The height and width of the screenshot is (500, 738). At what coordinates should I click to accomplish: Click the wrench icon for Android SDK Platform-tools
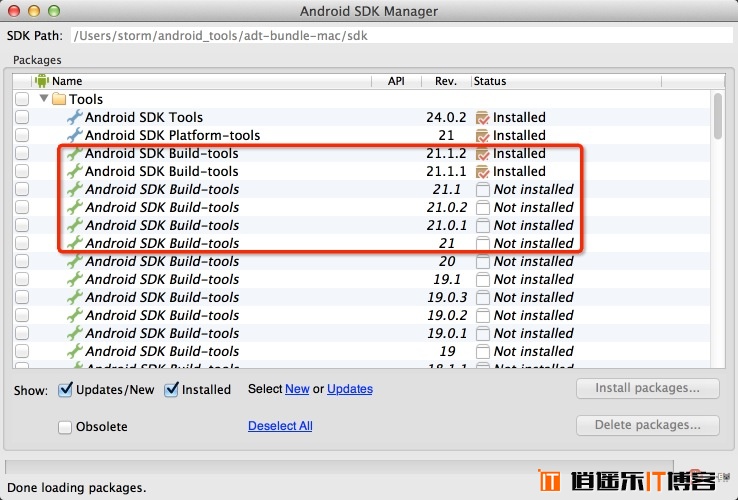pyautogui.click(x=75, y=135)
